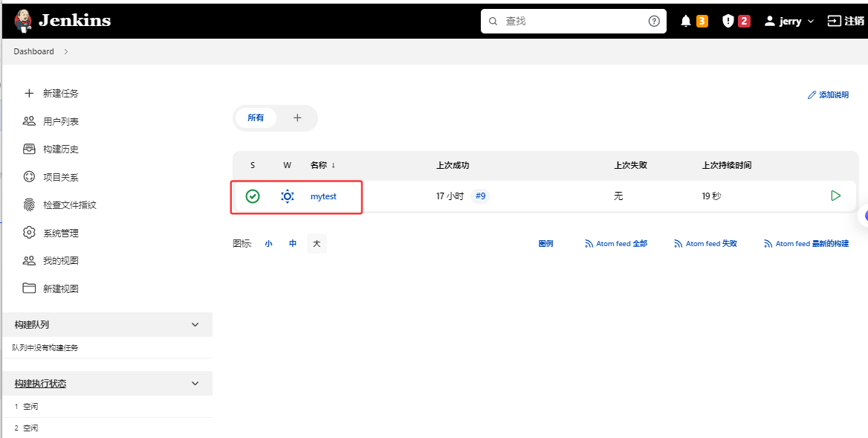The width and height of the screenshot is (868, 438).
Task: Expand the Dashboard breadcrumb chevron
Action: click(66, 51)
